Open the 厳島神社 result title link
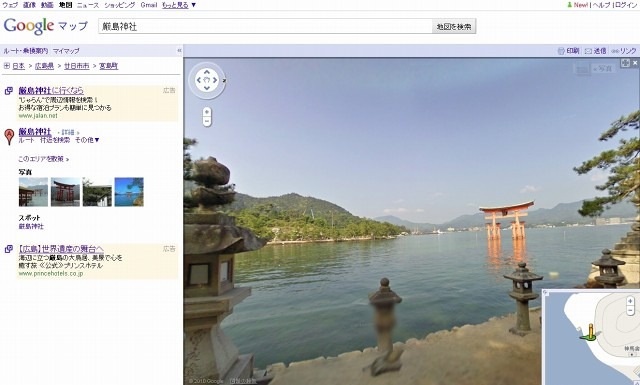The width and height of the screenshot is (640, 385). click(35, 132)
